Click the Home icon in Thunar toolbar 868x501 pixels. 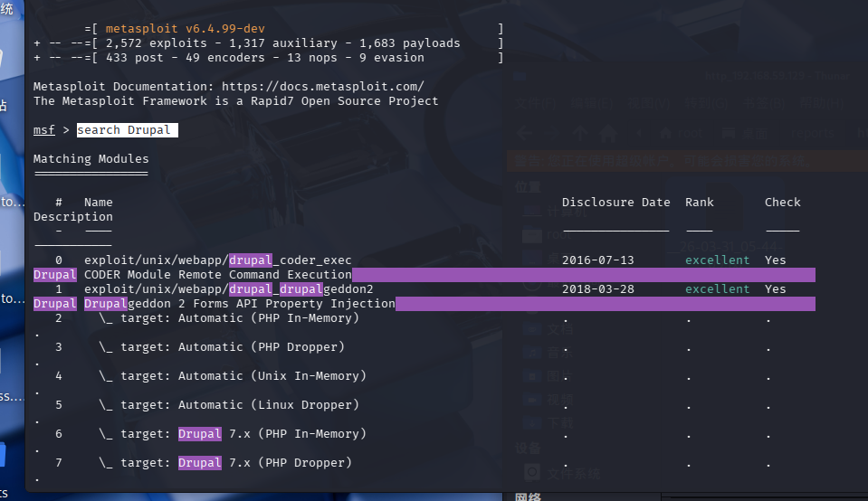tap(608, 133)
